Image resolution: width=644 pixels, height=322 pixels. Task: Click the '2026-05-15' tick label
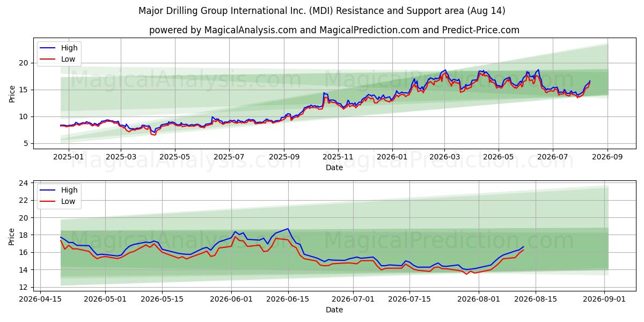click(162, 299)
